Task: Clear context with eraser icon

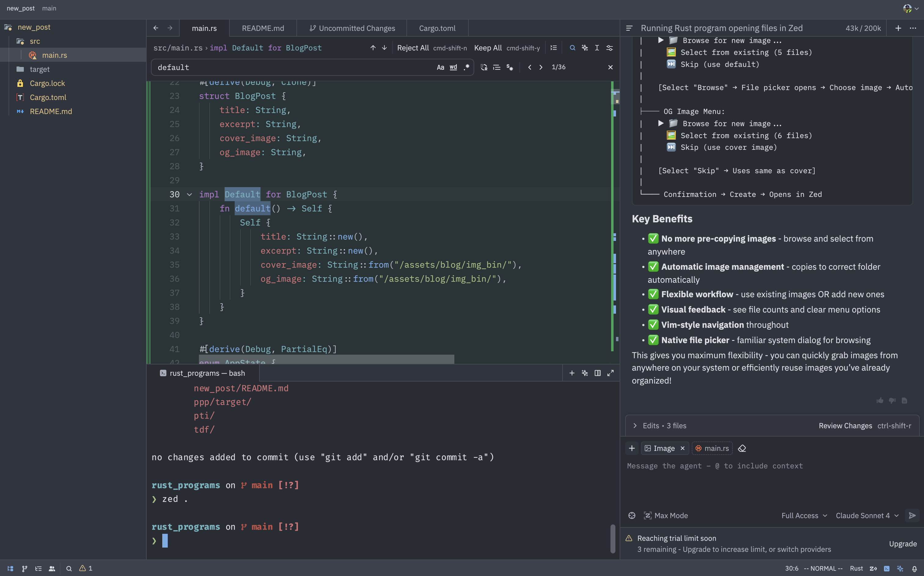Action: coord(742,449)
